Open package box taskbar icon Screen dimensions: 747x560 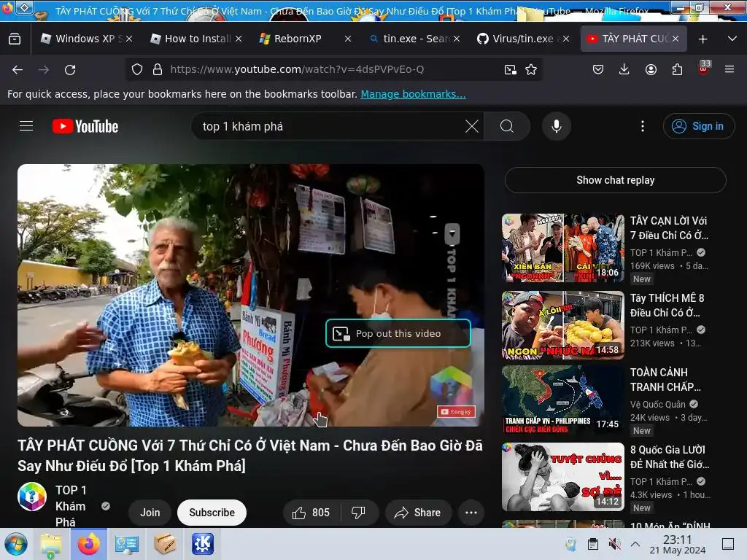point(165,544)
